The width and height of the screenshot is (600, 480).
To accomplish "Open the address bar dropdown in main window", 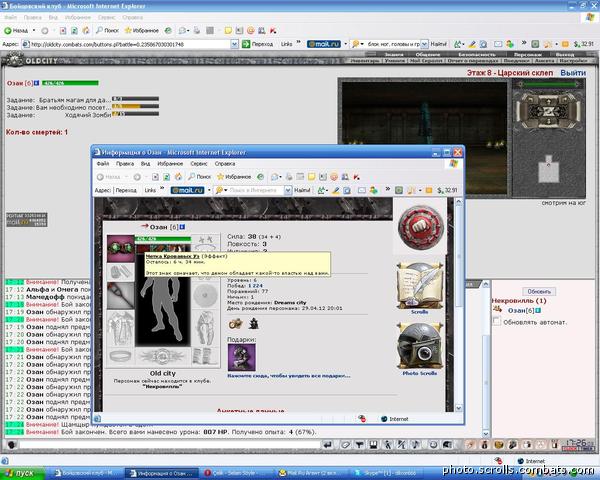I will point(234,44).
